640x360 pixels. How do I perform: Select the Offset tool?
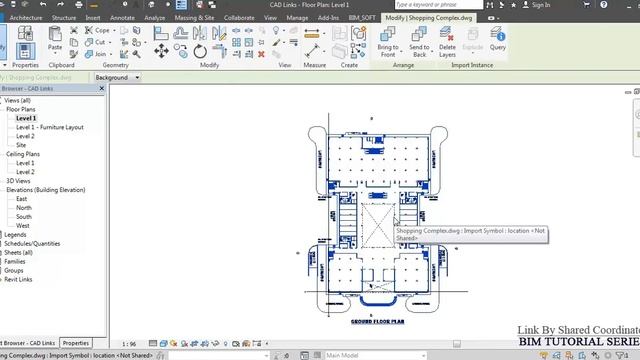point(180,33)
